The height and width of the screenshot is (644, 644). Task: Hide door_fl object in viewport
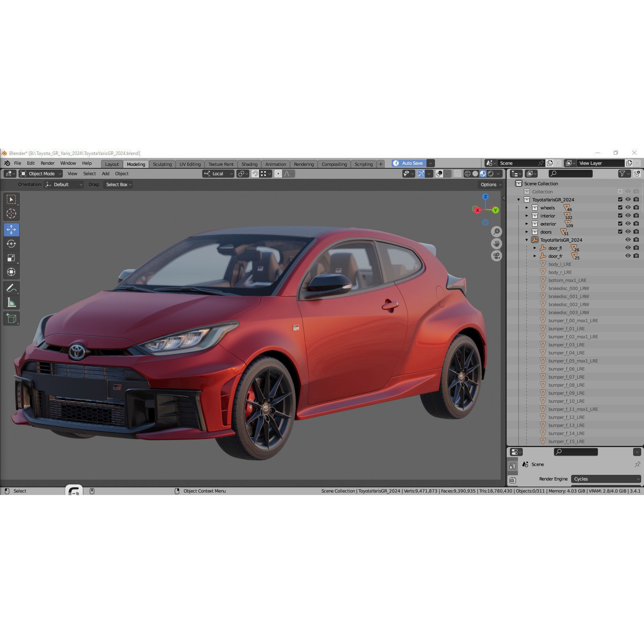click(628, 248)
